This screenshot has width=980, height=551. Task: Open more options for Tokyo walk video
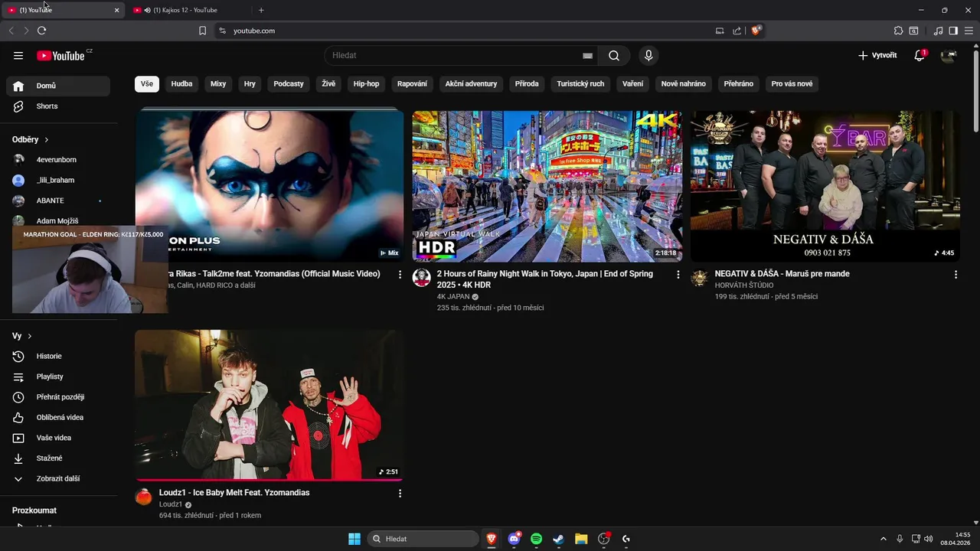coord(678,274)
